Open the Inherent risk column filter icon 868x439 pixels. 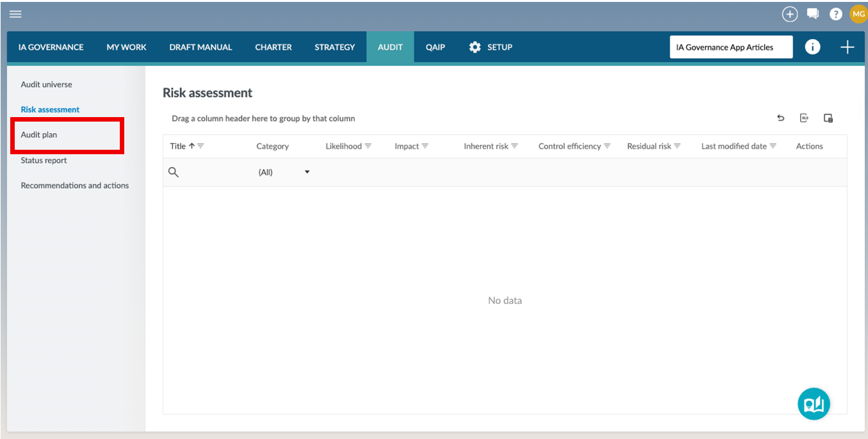click(x=514, y=146)
